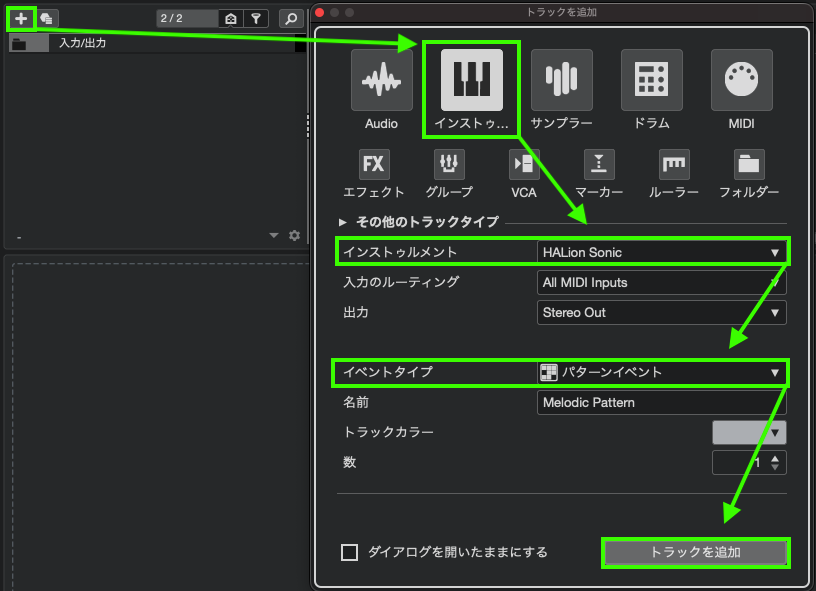
Task: Open track presets icon beside plus button
Action: [x=46, y=19]
